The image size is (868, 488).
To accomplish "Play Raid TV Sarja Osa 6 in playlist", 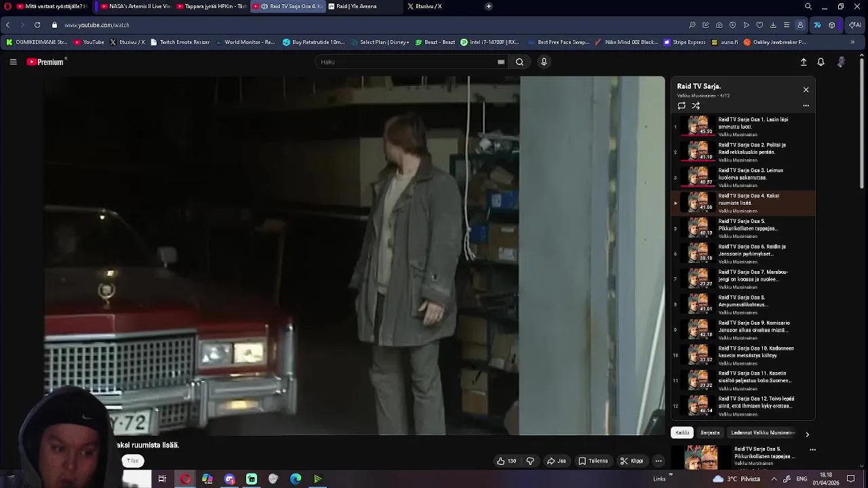I will point(743,253).
